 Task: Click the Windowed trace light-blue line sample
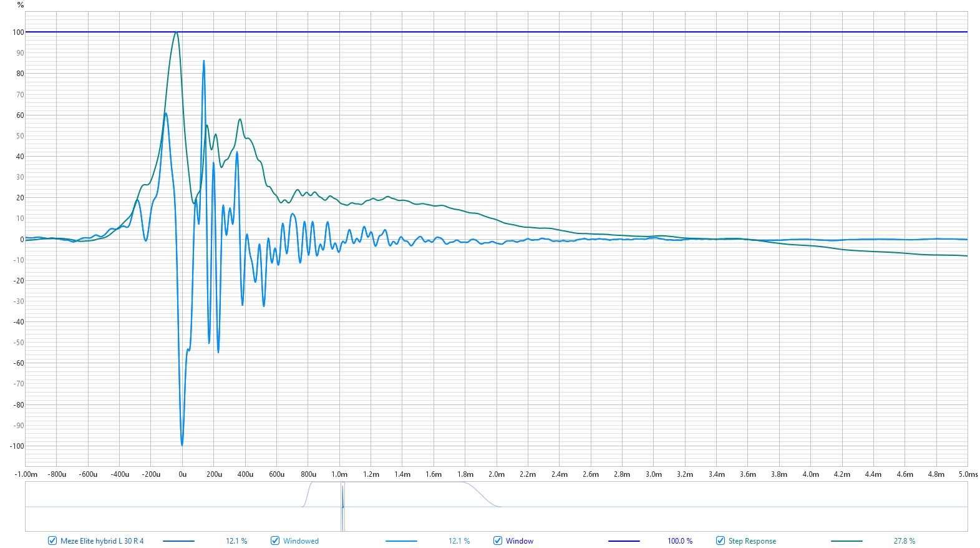click(401, 541)
